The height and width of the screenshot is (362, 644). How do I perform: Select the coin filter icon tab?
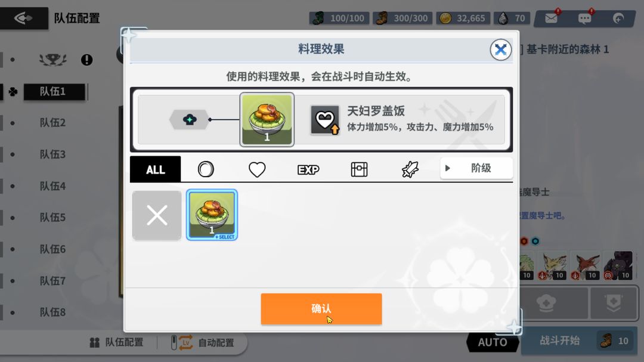(x=206, y=169)
